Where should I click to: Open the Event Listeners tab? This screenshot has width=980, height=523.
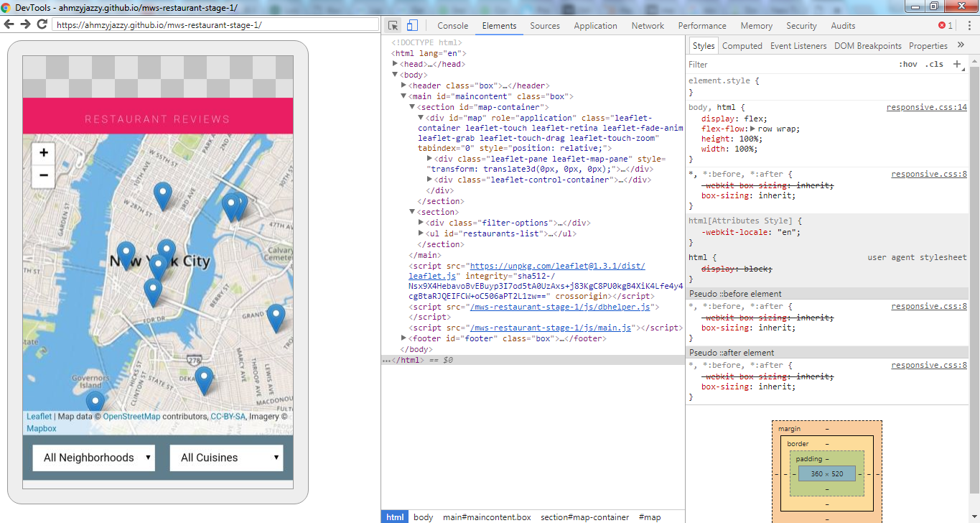pyautogui.click(x=798, y=45)
